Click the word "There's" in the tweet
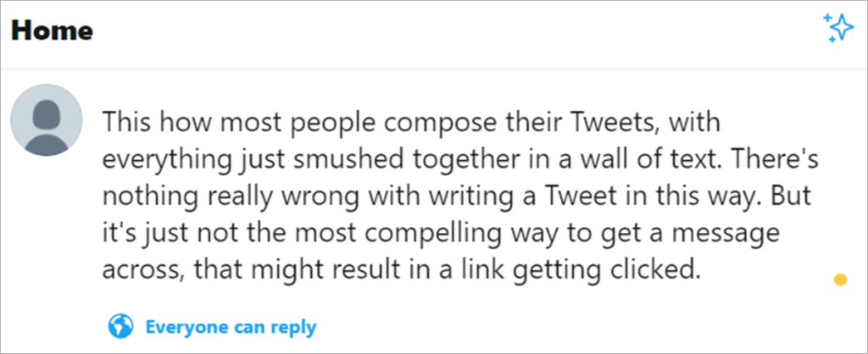The image size is (868, 354). pyautogui.click(x=758, y=158)
